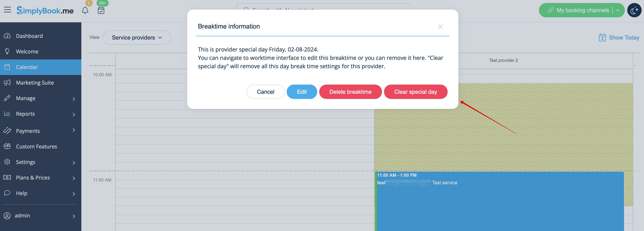This screenshot has width=644, height=231.
Task: Click the Custom Features gift icon
Action: pos(7,146)
